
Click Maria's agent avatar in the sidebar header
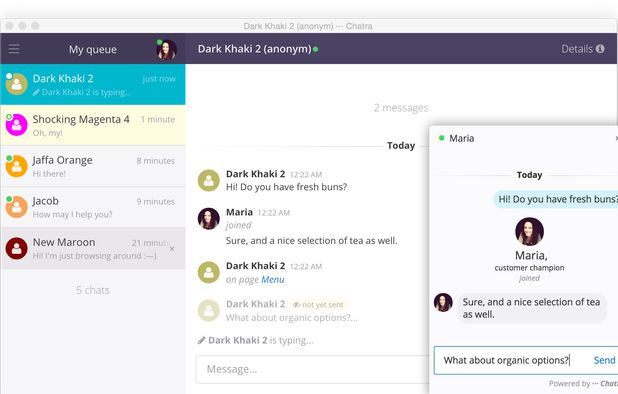166,50
